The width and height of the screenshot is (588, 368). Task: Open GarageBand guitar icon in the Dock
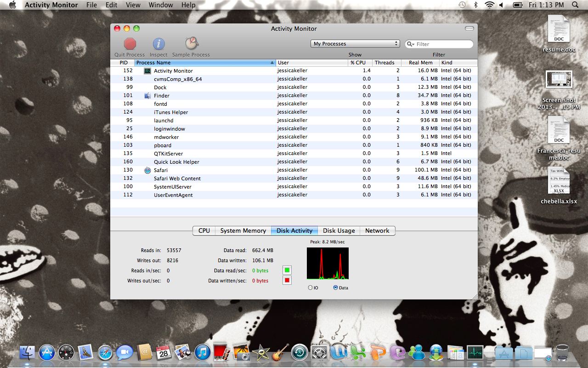click(280, 353)
